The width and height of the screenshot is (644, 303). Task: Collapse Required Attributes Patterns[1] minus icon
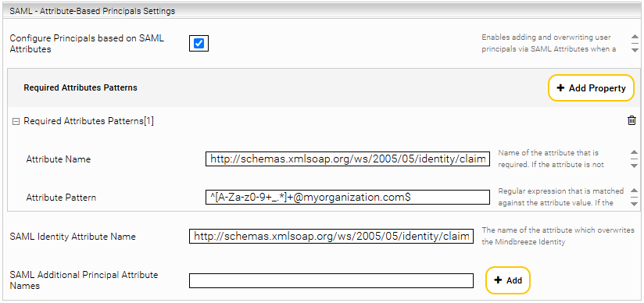coord(16,122)
